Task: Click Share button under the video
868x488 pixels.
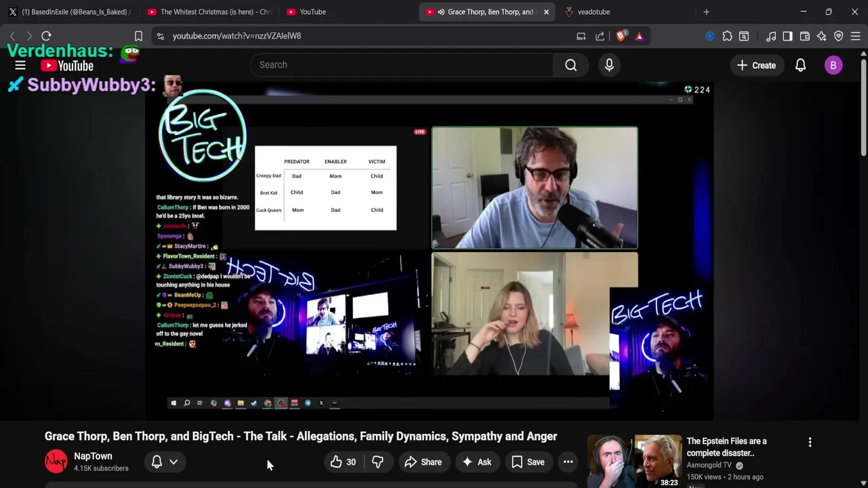Action: point(423,462)
